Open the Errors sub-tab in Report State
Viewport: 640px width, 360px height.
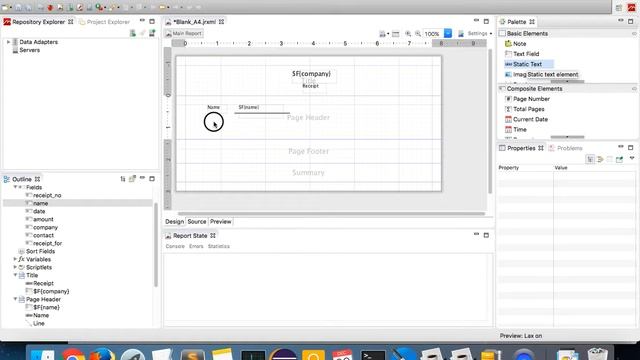pyautogui.click(x=196, y=247)
